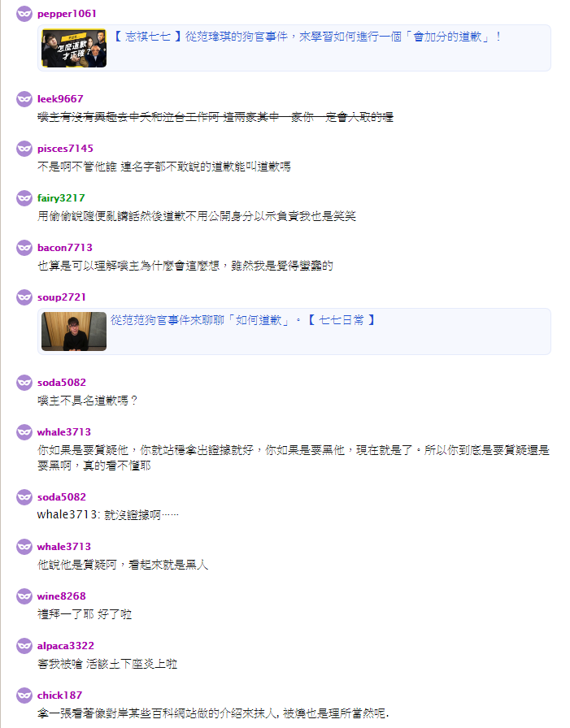This screenshot has height=728, width=570.
Task: Open the 志祺七七 video thumbnail in pepper1061's post
Action: 74,48
